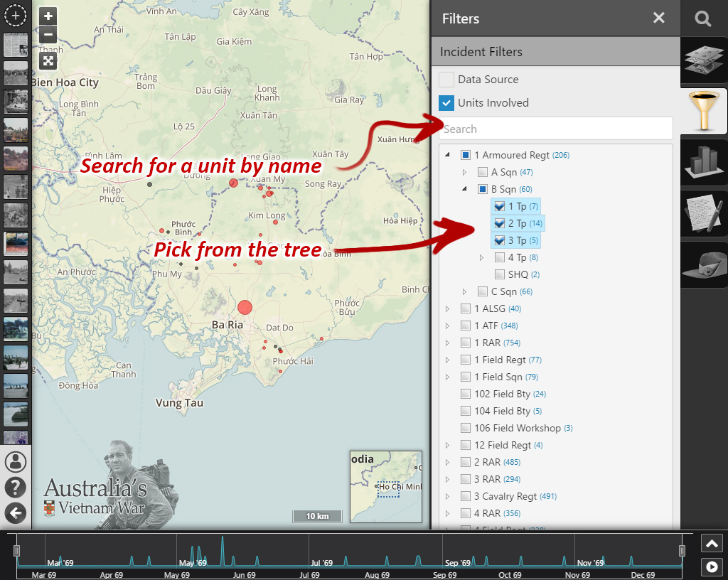Uncheck the Units Involved checkbox
Image resolution: width=728 pixels, height=580 pixels.
(x=446, y=103)
